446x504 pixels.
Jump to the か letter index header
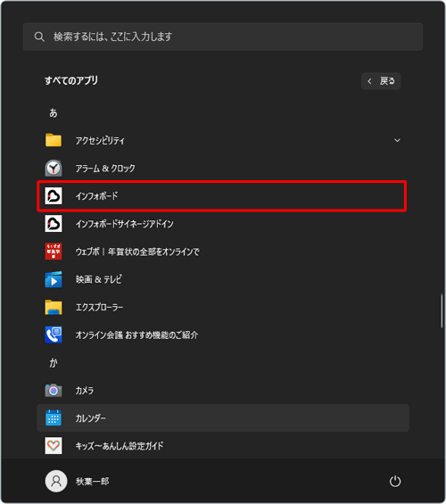tap(54, 362)
